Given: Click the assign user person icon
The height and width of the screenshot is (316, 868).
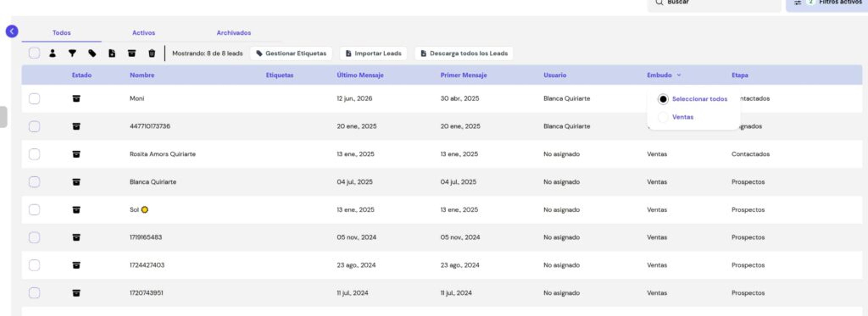Looking at the screenshot, I should [52, 53].
